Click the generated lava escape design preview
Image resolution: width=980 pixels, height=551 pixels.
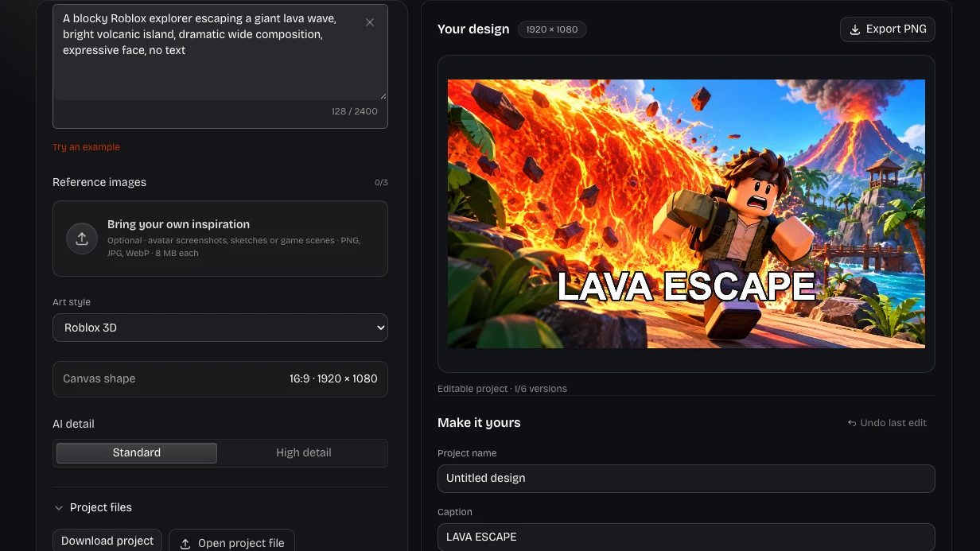(x=686, y=214)
